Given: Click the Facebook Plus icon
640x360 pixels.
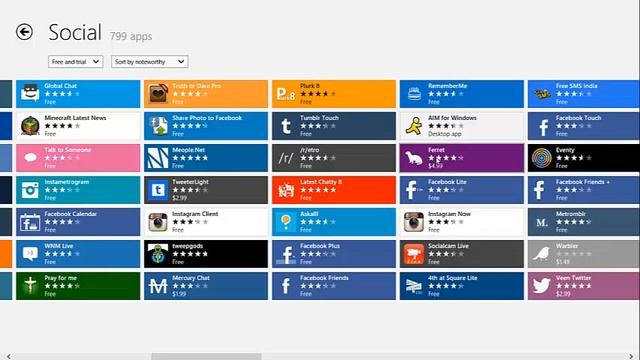Looking at the screenshot, I should coord(286,254).
